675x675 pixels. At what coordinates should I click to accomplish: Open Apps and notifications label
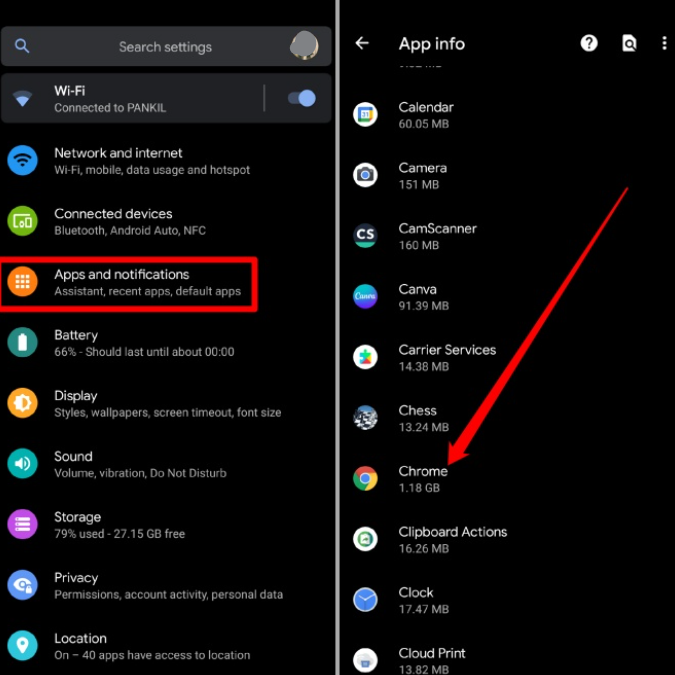click(x=122, y=274)
